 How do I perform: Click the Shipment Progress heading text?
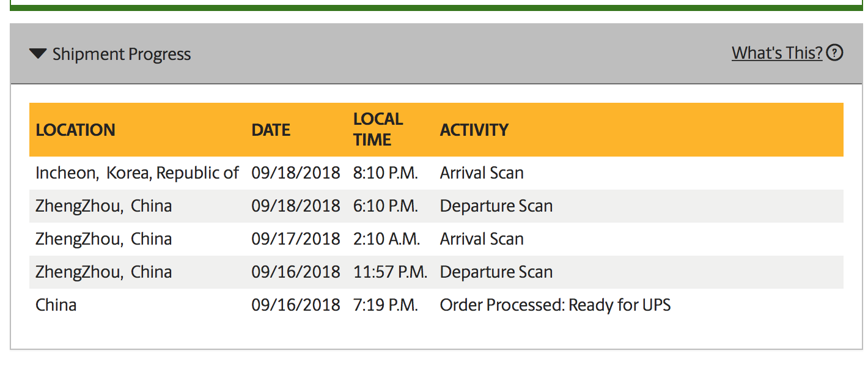click(x=122, y=54)
